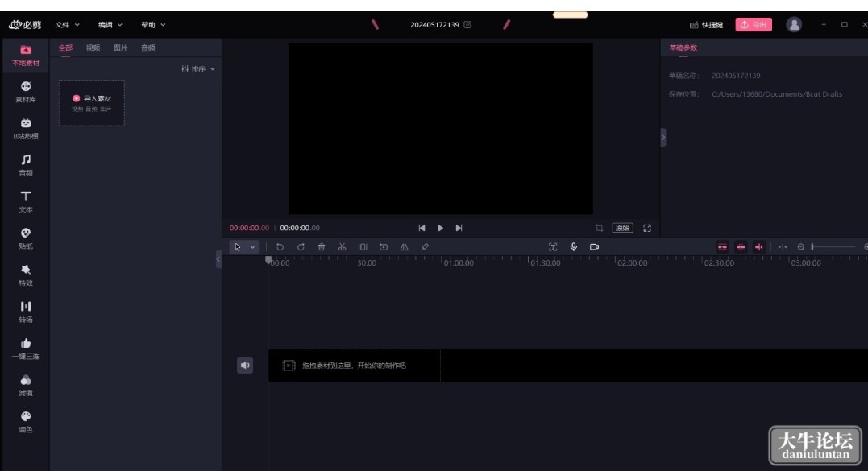The image size is (868, 471).
Task: Open the 一键三连 thumbs-up panel
Action: click(26, 349)
